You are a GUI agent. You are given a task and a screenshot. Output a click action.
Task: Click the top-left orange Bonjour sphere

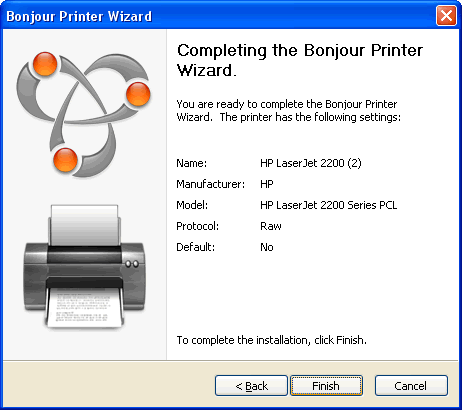pyautogui.click(x=45, y=64)
